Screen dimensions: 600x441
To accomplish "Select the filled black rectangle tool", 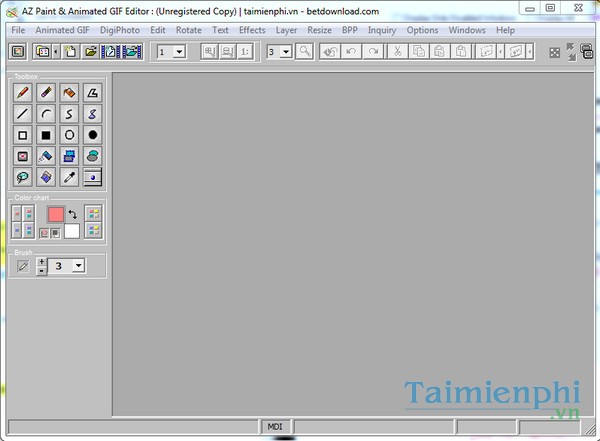I will pyautogui.click(x=46, y=135).
